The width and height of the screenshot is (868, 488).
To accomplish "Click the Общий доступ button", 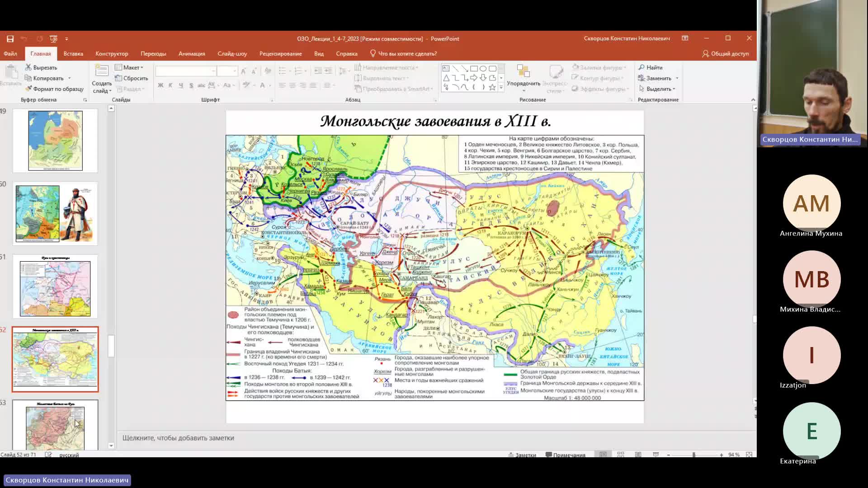I will pyautogui.click(x=726, y=53).
